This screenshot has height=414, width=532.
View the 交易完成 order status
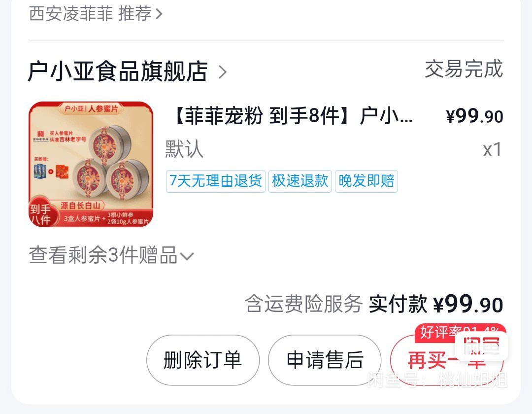point(464,69)
